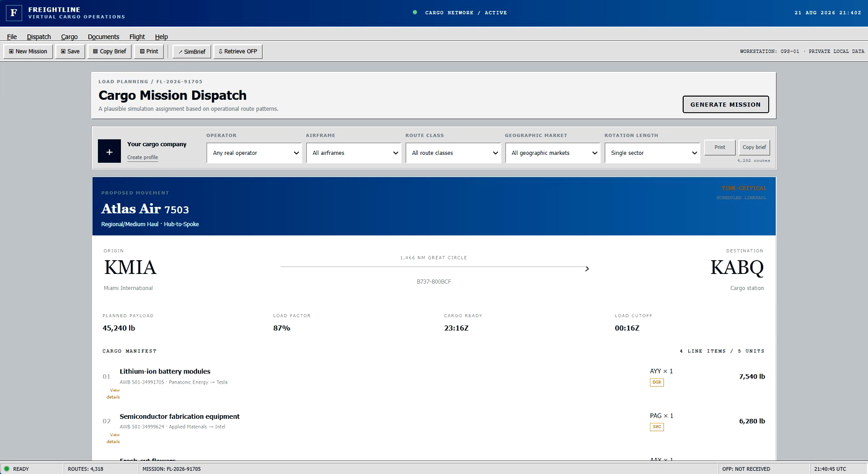This screenshot has height=474, width=868.
Task: Open the File menu
Action: click(x=12, y=37)
